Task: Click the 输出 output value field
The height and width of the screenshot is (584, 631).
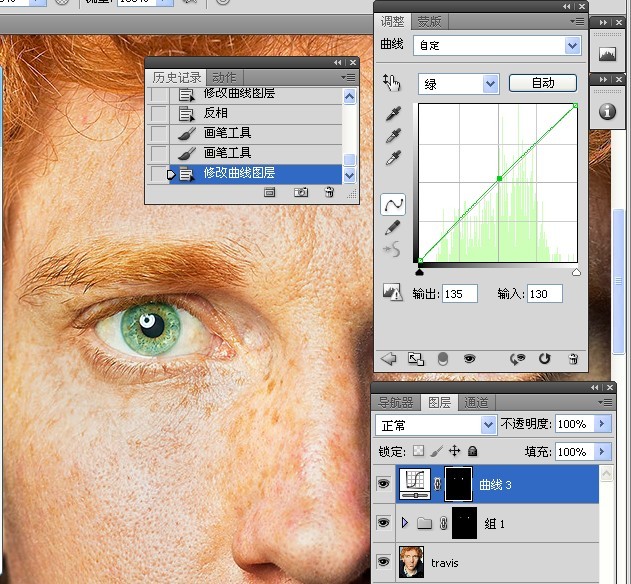Action: click(x=460, y=293)
